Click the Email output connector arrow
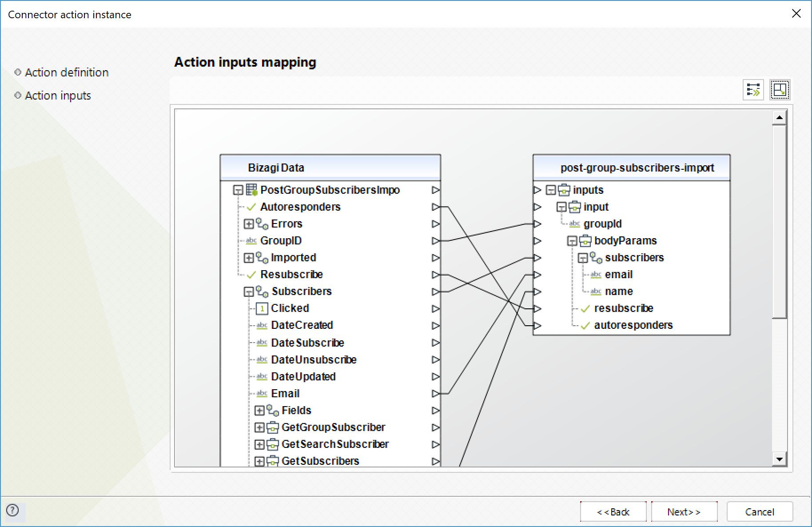This screenshot has height=527, width=812. coord(436,394)
